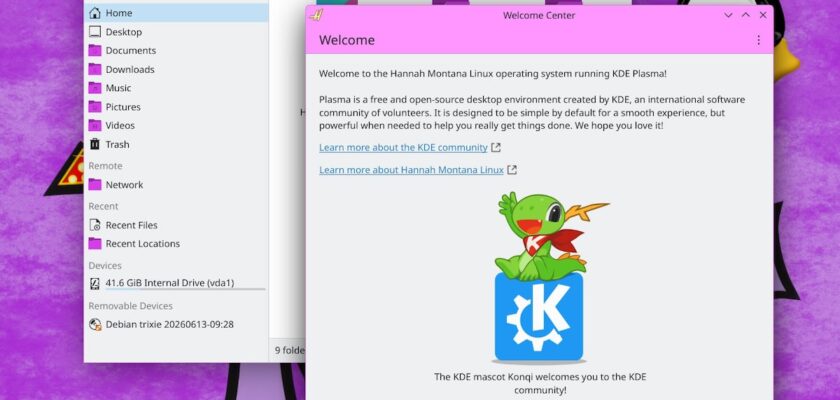840x400 pixels.
Task: Click the Downloads folder icon
Action: 95,69
